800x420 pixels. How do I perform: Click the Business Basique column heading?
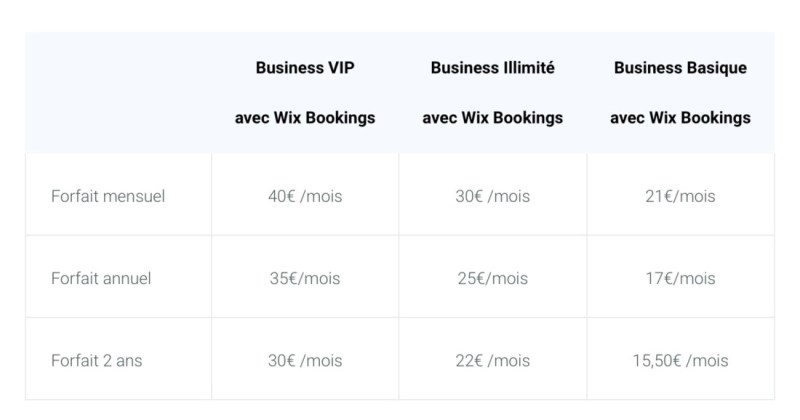680,68
